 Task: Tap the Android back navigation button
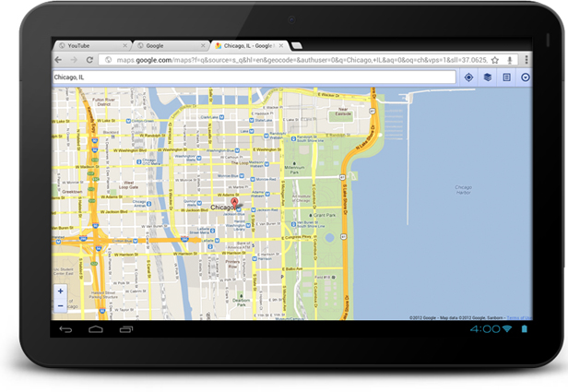click(x=65, y=329)
